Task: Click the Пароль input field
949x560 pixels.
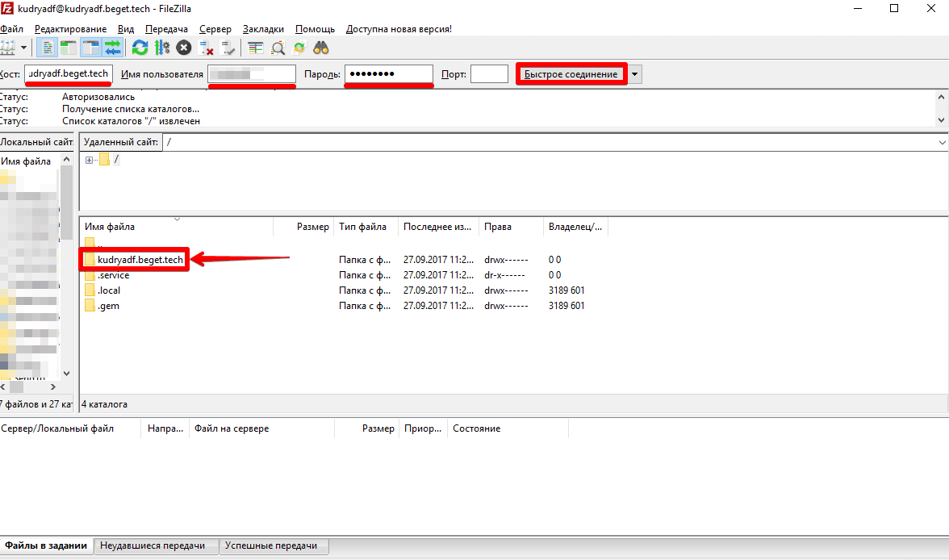Action: (x=389, y=74)
